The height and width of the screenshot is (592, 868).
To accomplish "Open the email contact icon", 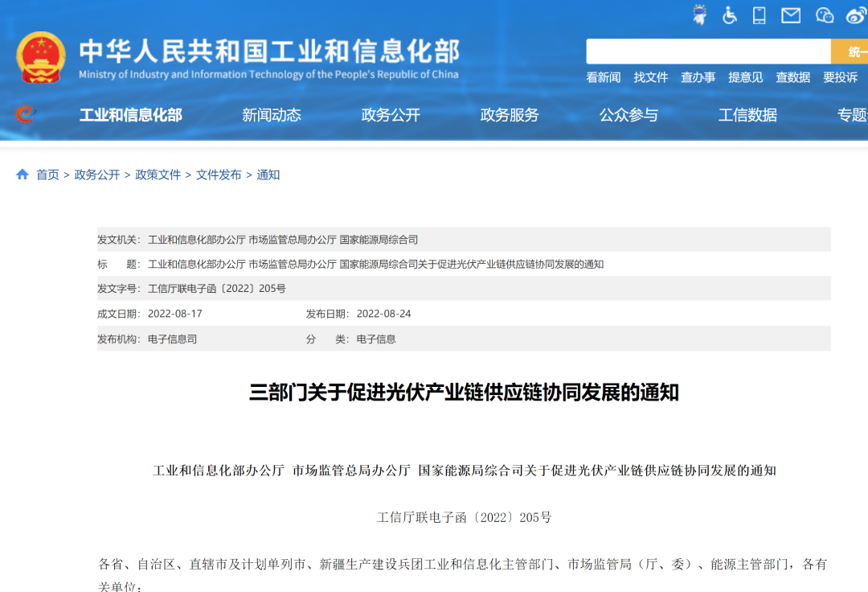I will click(x=790, y=14).
